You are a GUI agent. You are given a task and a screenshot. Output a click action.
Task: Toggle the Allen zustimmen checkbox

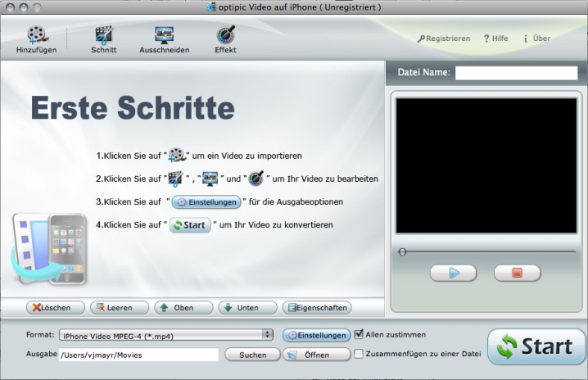(x=359, y=334)
